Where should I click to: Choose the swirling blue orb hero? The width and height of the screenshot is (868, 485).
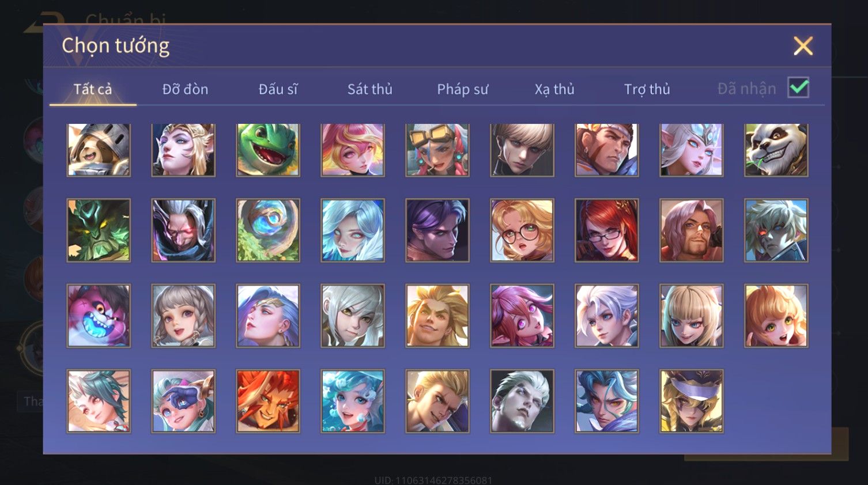pos(268,230)
